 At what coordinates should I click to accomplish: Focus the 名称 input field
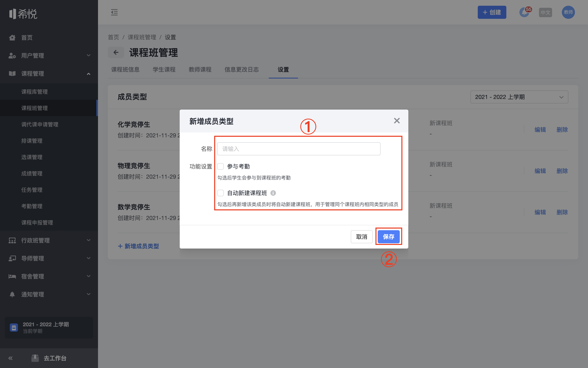click(x=299, y=149)
